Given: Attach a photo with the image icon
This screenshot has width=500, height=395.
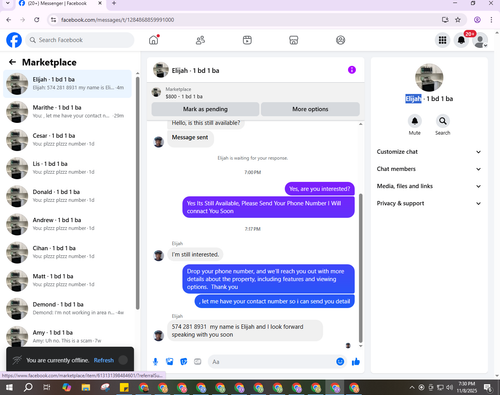Looking at the screenshot, I should coord(170,362).
